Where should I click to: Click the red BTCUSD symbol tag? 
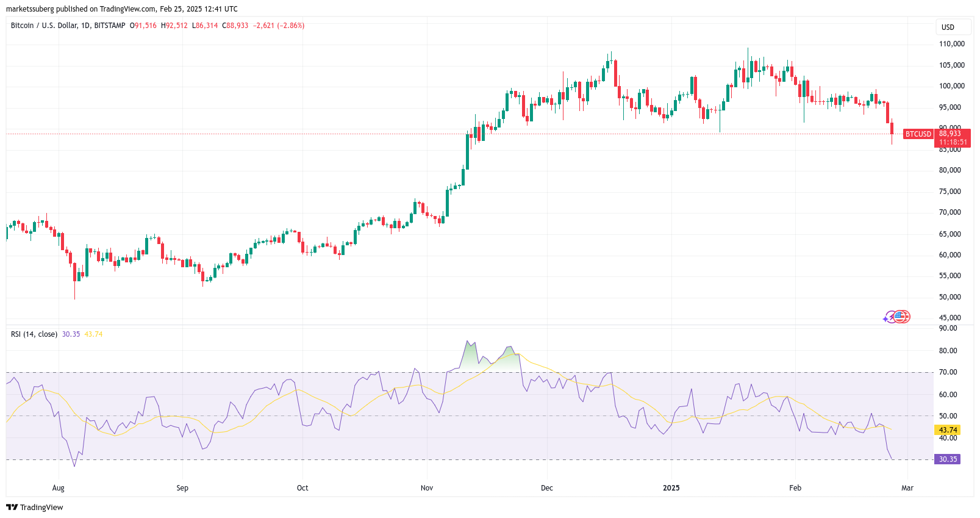pos(918,134)
